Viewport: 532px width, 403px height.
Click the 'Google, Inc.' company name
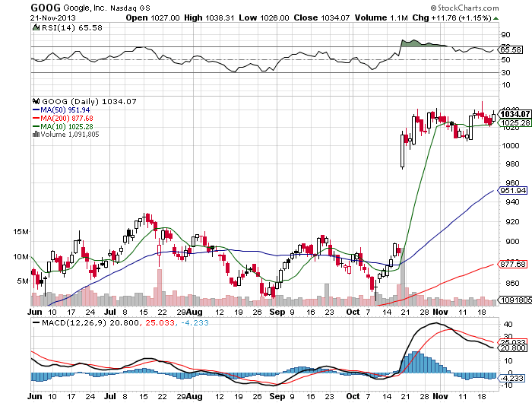[85, 8]
